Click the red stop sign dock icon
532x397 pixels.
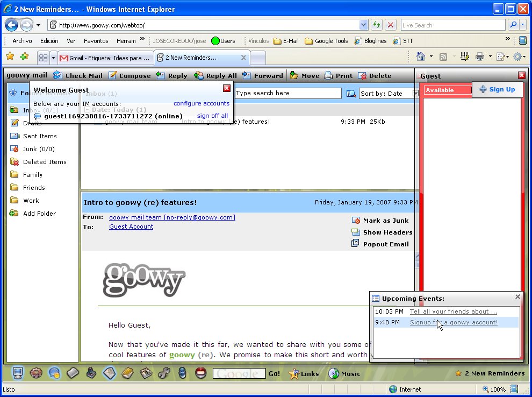(x=201, y=373)
